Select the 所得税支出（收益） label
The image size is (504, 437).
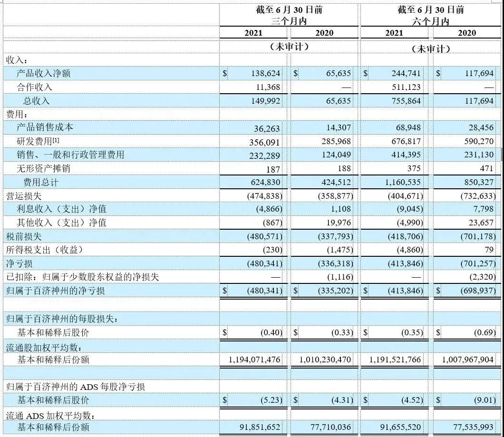(x=45, y=250)
